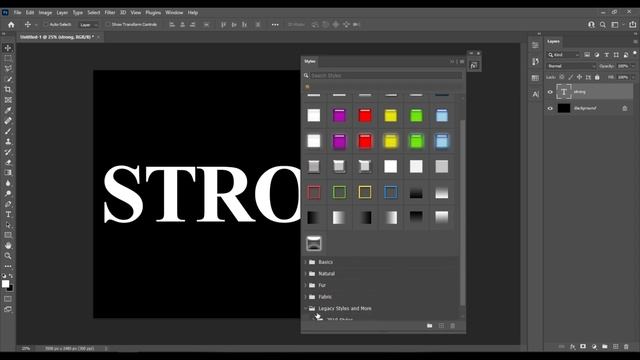
Task: Toggle layer filtering on/off switch
Action: [635, 53]
